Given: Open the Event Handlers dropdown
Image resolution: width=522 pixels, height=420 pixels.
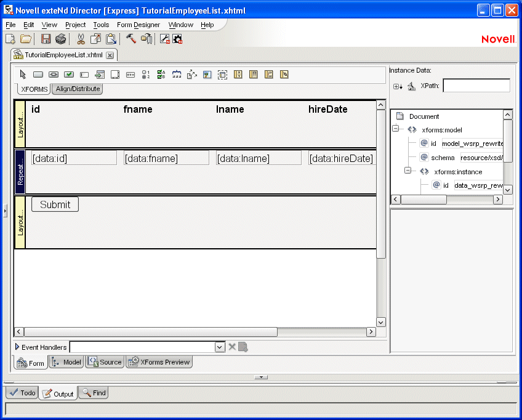Looking at the screenshot, I should [220, 347].
